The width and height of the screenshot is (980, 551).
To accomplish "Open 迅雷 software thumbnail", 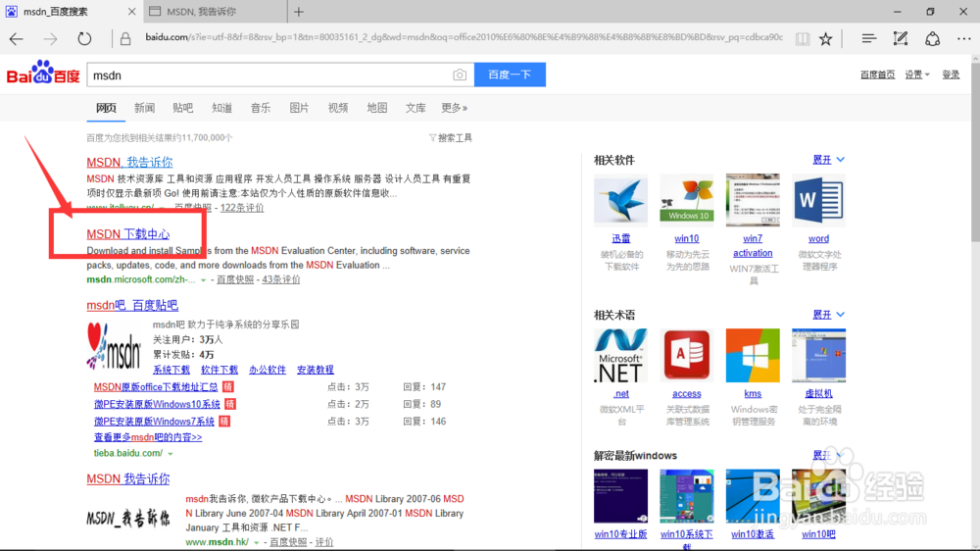I will coord(620,200).
